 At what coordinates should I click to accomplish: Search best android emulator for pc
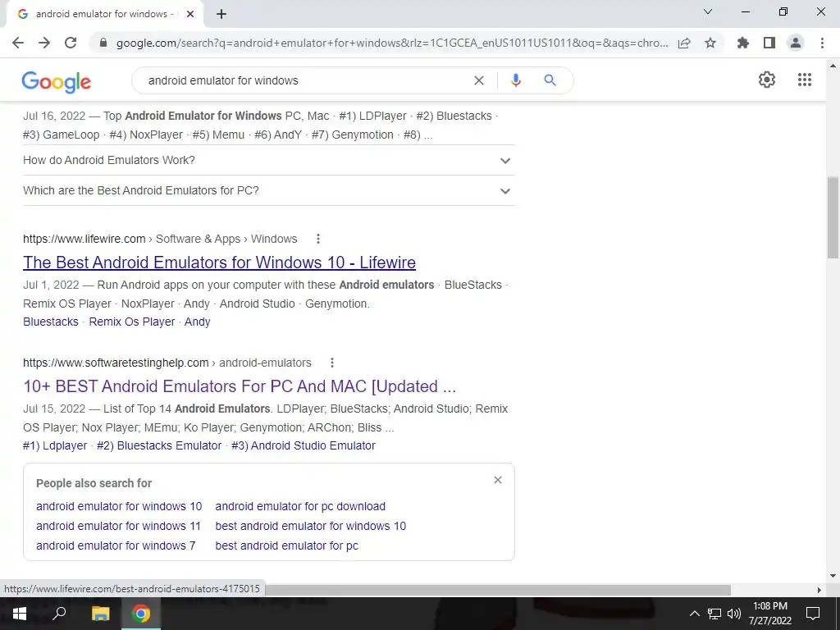click(286, 546)
